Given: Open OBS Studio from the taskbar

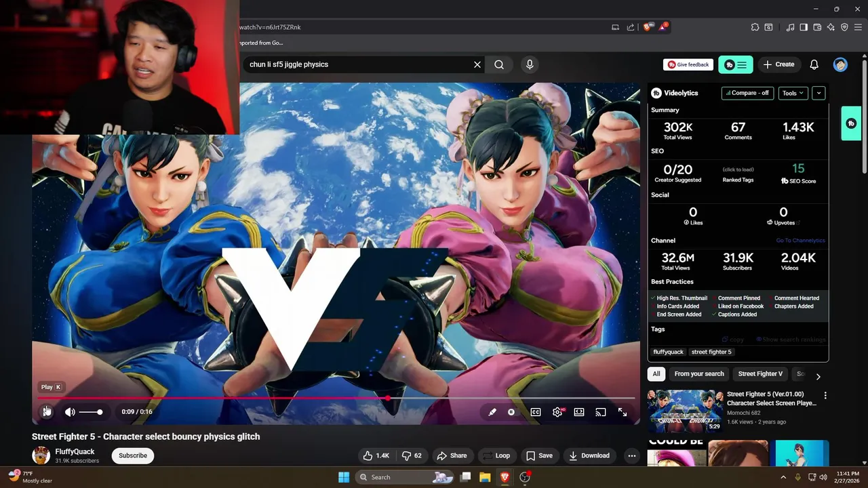Looking at the screenshot, I should click(x=524, y=477).
